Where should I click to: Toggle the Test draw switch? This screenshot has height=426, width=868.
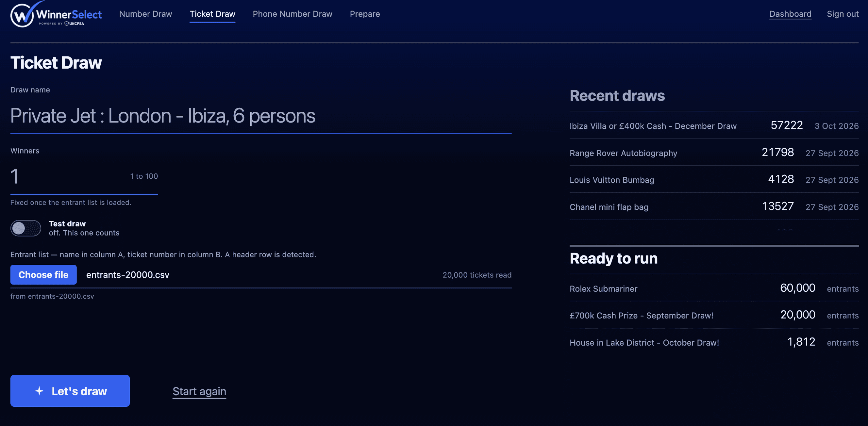[25, 228]
